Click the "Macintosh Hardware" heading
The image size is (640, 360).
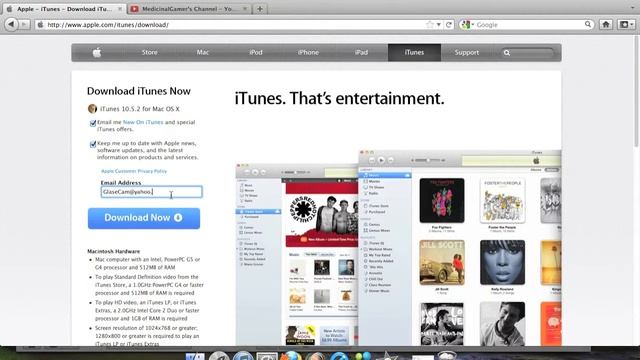point(113,251)
